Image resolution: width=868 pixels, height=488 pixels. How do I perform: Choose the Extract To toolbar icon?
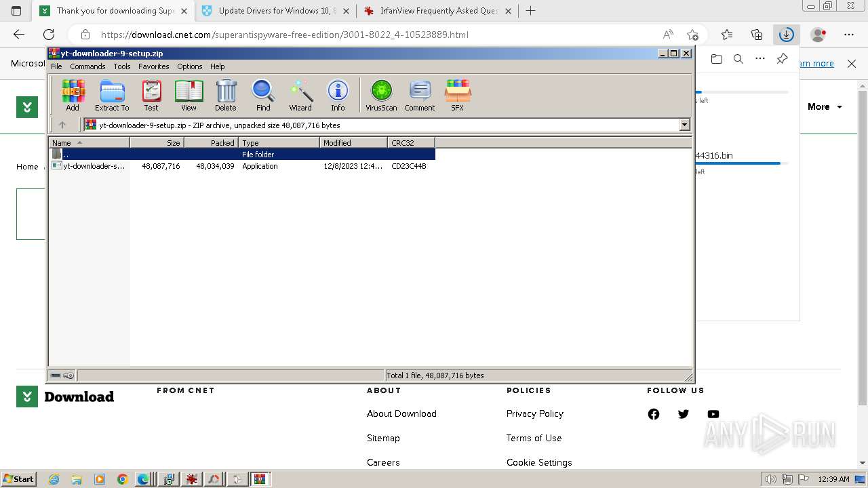click(112, 95)
